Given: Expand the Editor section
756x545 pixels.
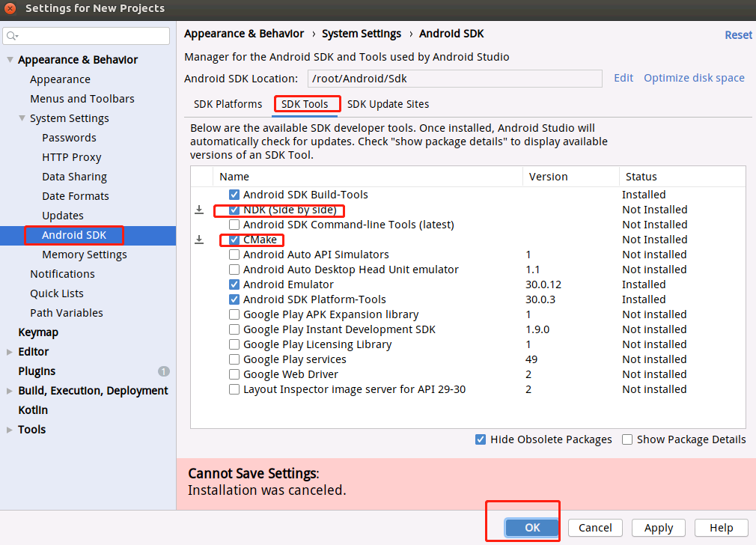Looking at the screenshot, I should tap(9, 351).
